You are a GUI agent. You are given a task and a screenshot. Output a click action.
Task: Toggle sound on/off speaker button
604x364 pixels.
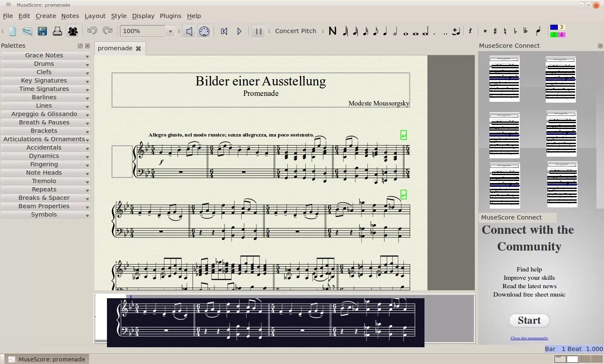pyautogui.click(x=189, y=31)
